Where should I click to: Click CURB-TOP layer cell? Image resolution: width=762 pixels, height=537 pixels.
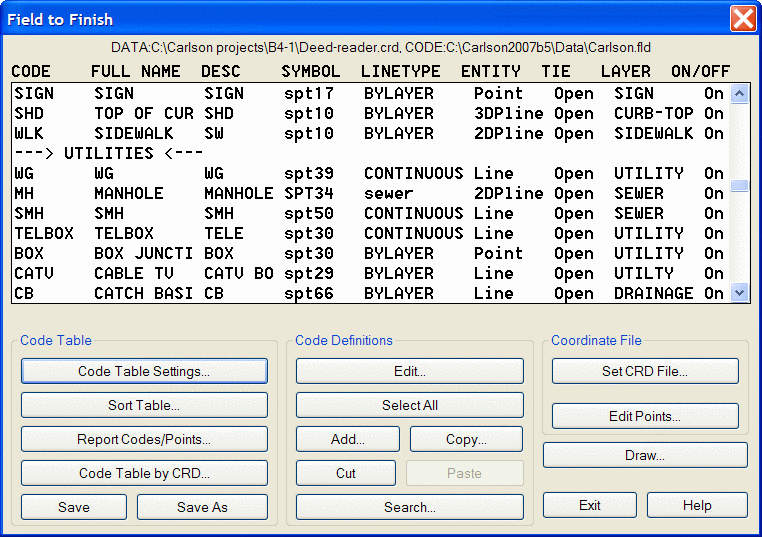tap(654, 113)
